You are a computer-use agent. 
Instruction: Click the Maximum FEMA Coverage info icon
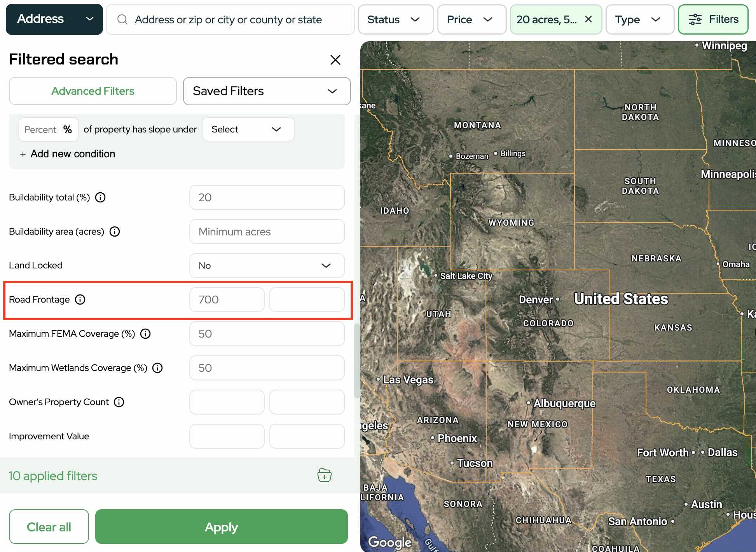point(145,334)
